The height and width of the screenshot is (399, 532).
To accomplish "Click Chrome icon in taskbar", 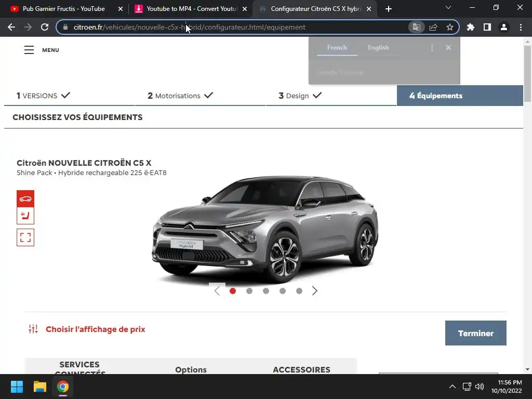I will (63, 387).
